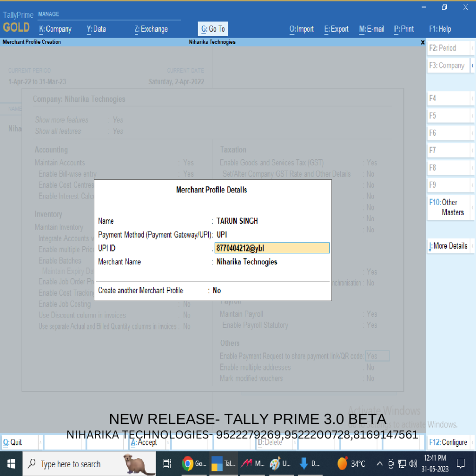Click the G: Go To button

click(x=213, y=29)
